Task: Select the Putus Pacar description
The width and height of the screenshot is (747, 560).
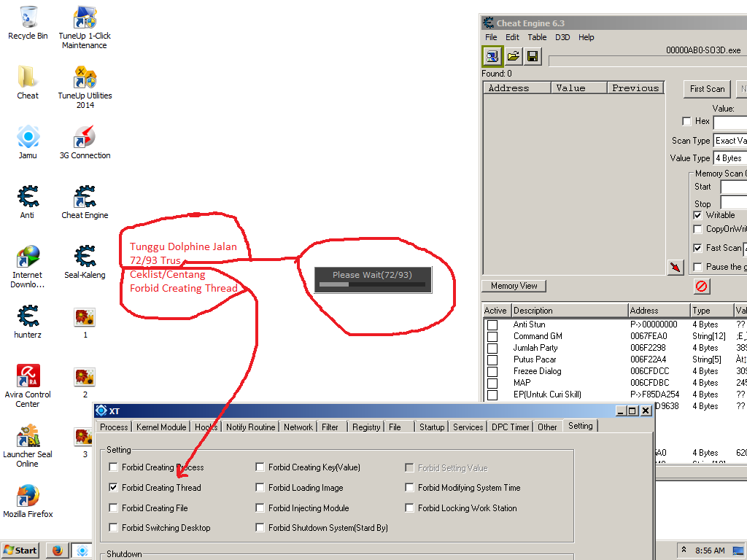Action: pos(535,359)
